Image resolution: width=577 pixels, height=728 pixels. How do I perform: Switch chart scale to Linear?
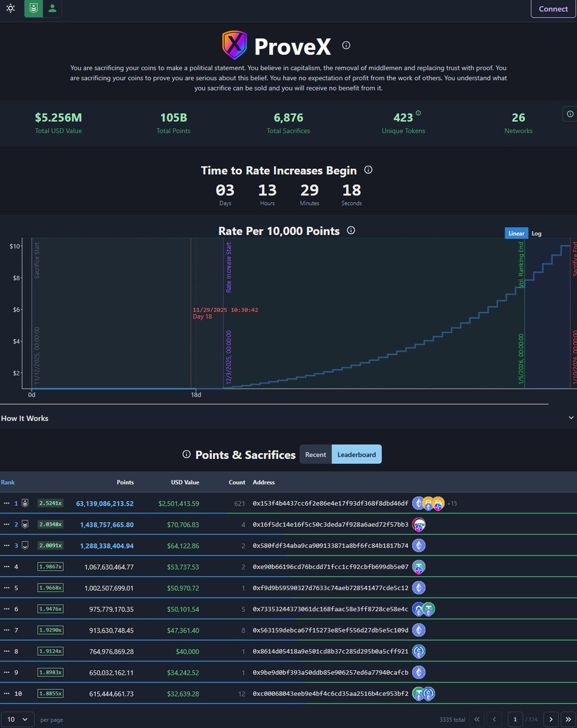click(x=516, y=233)
